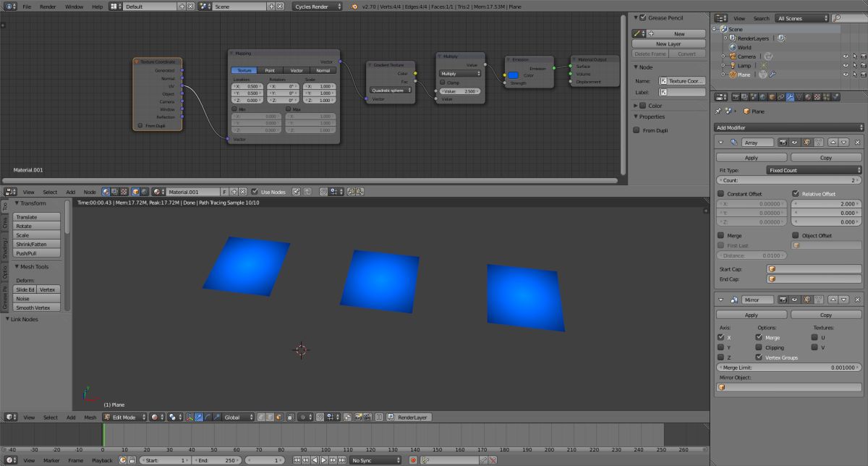The width and height of the screenshot is (868, 466).
Task: Open the Help menu
Action: [x=97, y=6]
